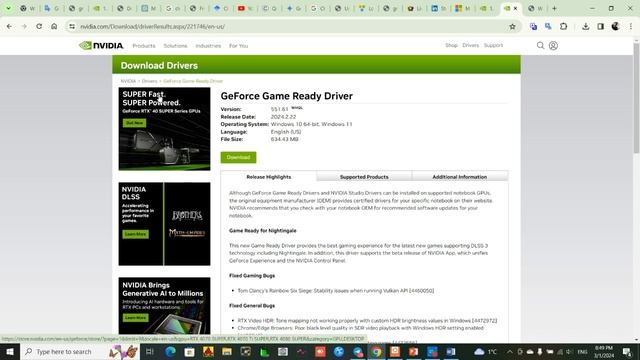Open File Explorer on the taskbar

(x=227, y=351)
